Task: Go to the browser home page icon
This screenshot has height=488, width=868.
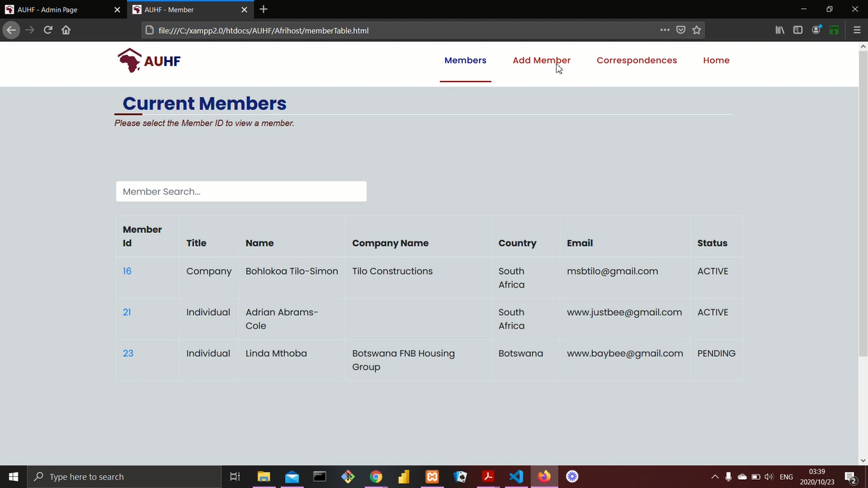Action: [x=66, y=30]
